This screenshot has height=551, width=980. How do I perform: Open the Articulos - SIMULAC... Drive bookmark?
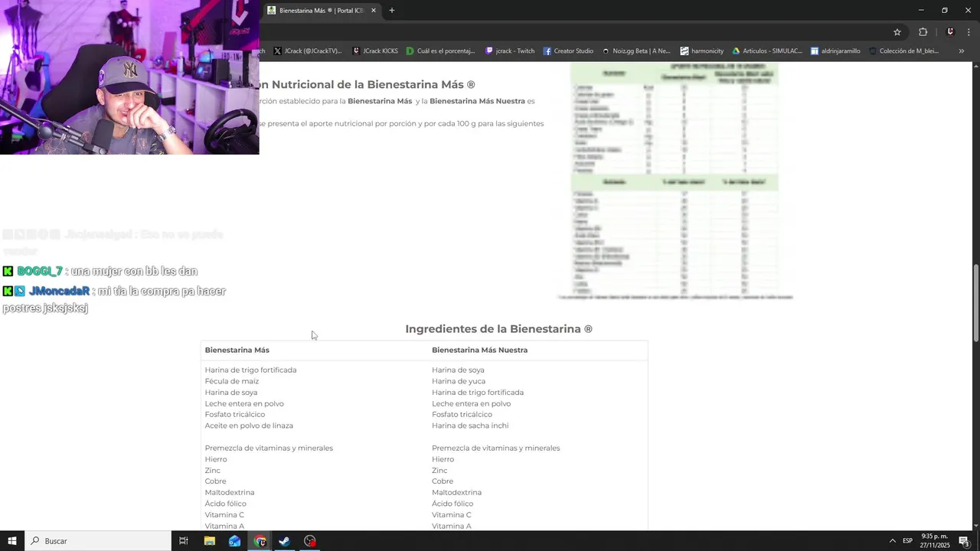tap(767, 51)
